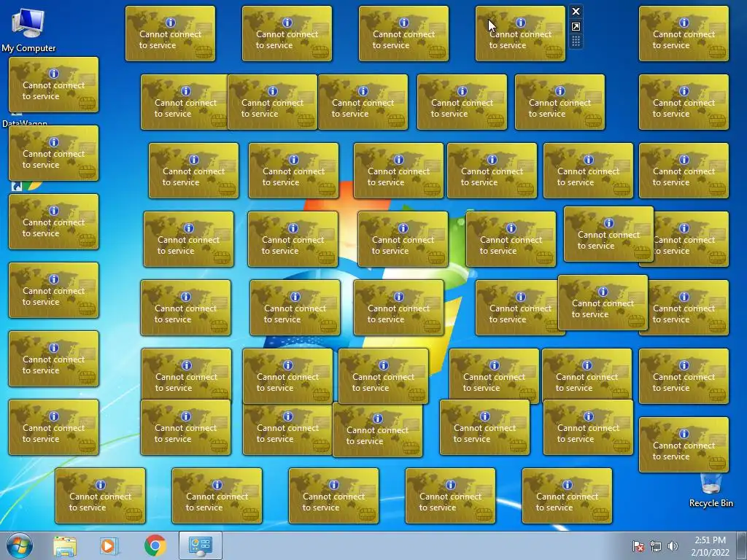Open Windows Explorer from the taskbar

pos(65,546)
